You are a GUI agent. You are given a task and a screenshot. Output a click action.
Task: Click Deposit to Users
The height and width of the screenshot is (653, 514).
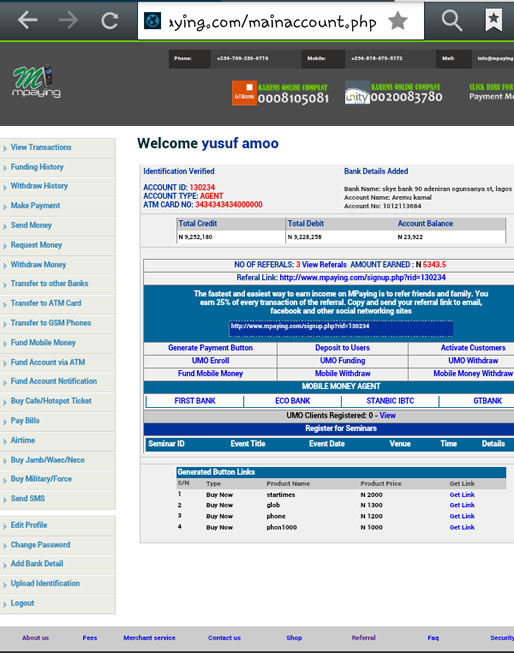(342, 348)
